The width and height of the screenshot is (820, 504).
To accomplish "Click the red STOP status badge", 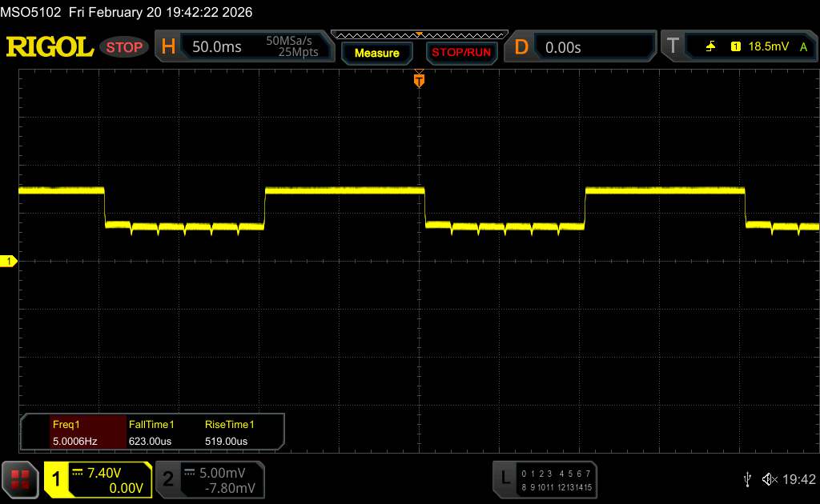I will pos(126,47).
